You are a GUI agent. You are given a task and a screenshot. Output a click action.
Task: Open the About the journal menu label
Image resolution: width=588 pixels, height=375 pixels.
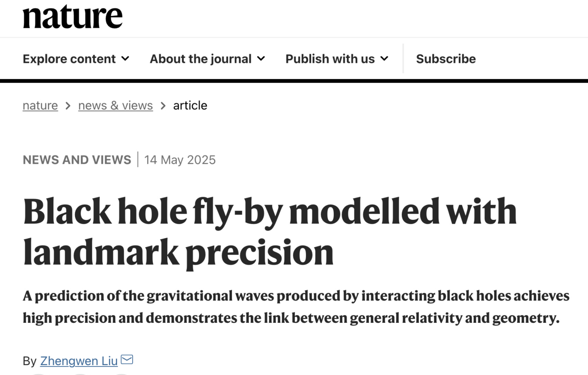201,59
